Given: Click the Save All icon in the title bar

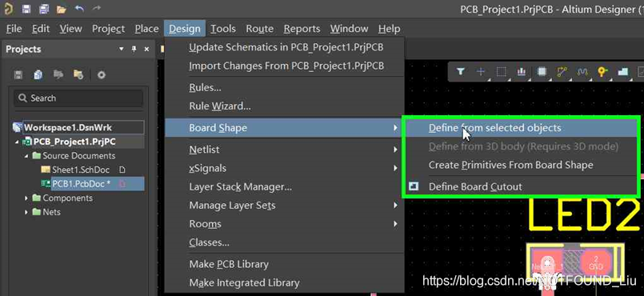Looking at the screenshot, I should pyautogui.click(x=44, y=9).
